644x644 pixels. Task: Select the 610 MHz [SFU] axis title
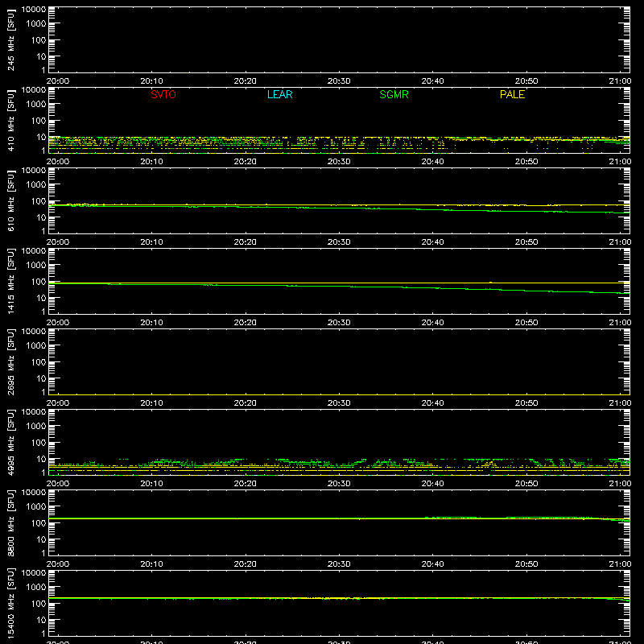[10, 200]
